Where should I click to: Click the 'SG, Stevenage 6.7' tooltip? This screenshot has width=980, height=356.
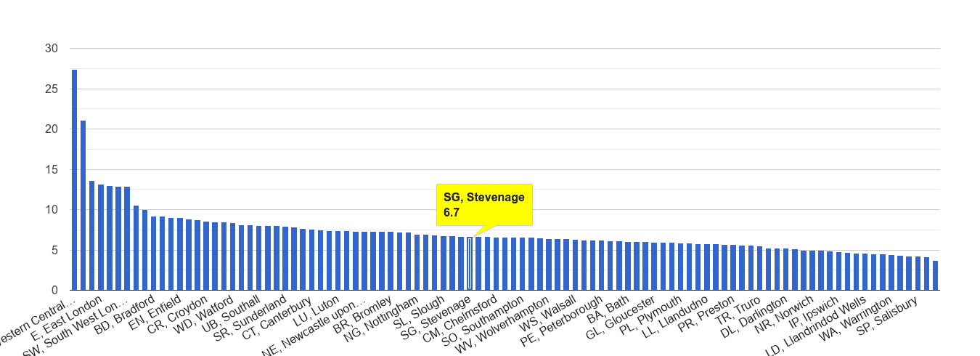click(x=484, y=204)
